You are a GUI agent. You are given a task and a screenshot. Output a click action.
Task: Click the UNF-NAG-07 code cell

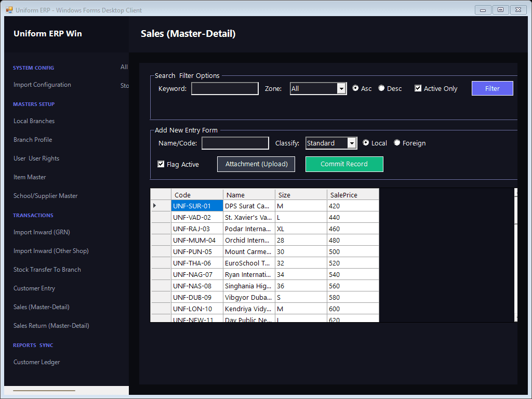click(197, 274)
